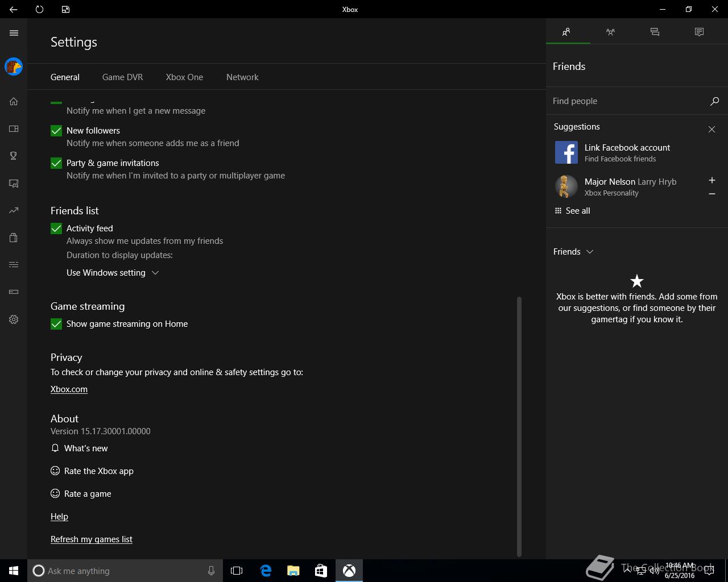The width and height of the screenshot is (728, 582).
Task: Toggle Activity feed checkbox
Action: (56, 228)
